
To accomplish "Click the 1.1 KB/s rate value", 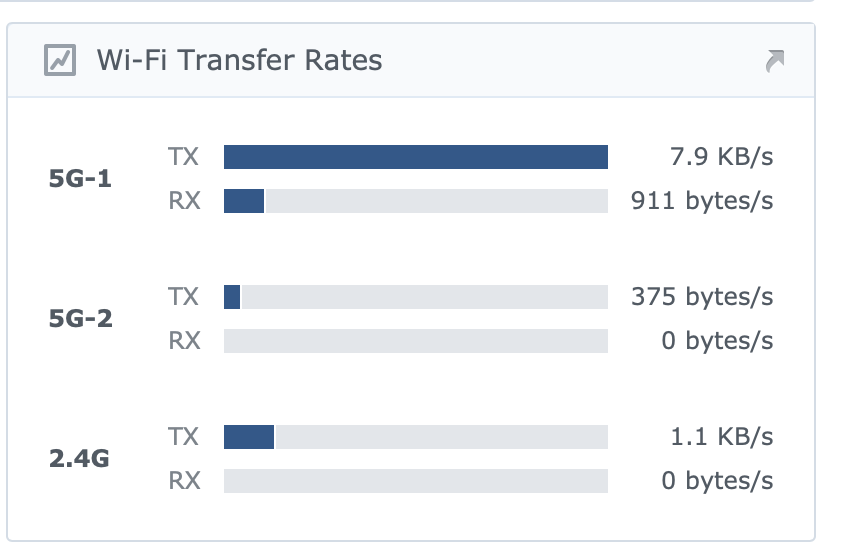I will tap(722, 437).
